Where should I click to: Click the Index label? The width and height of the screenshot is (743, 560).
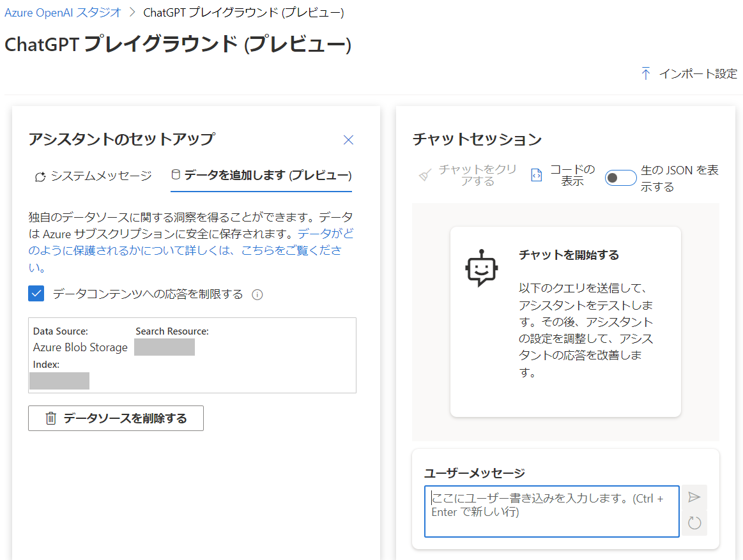pyautogui.click(x=46, y=365)
